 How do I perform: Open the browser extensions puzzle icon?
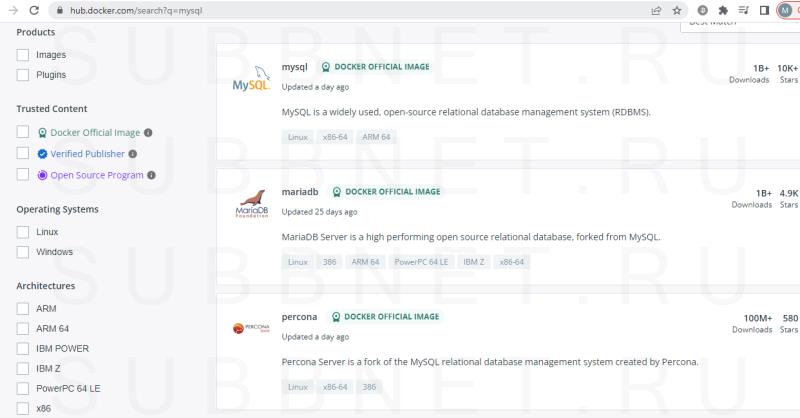pyautogui.click(x=723, y=10)
